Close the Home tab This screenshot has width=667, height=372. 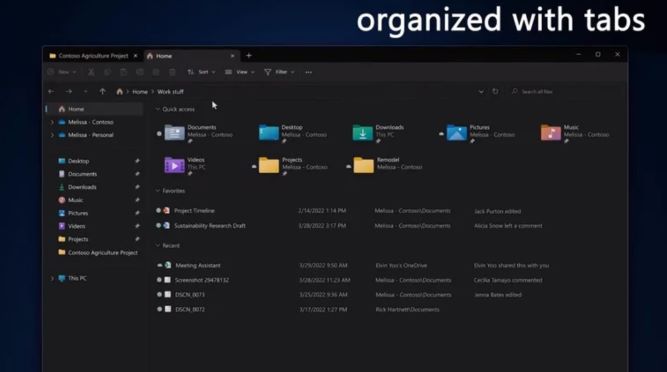[x=232, y=56]
